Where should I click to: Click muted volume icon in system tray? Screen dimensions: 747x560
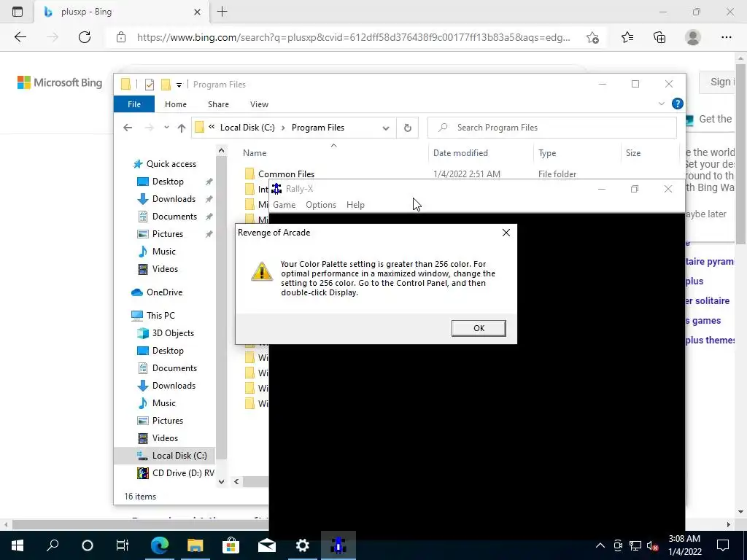(x=652, y=545)
